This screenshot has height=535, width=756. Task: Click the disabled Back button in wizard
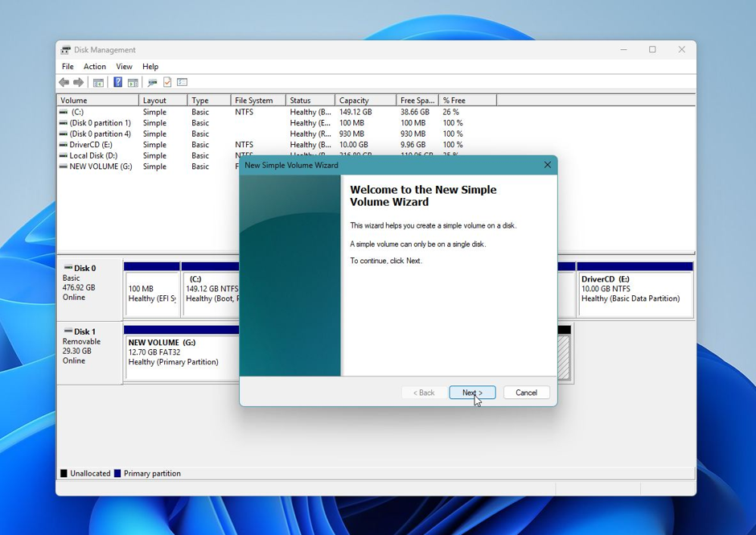pyautogui.click(x=424, y=393)
